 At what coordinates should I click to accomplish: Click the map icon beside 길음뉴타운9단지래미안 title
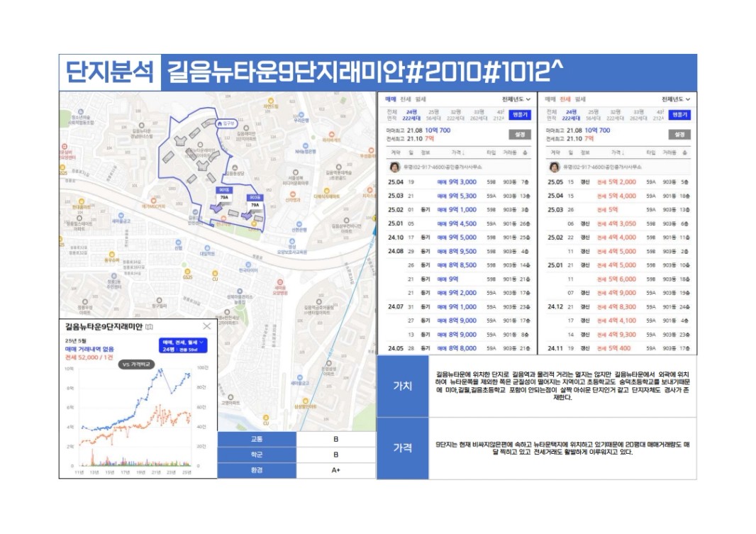pos(150,327)
